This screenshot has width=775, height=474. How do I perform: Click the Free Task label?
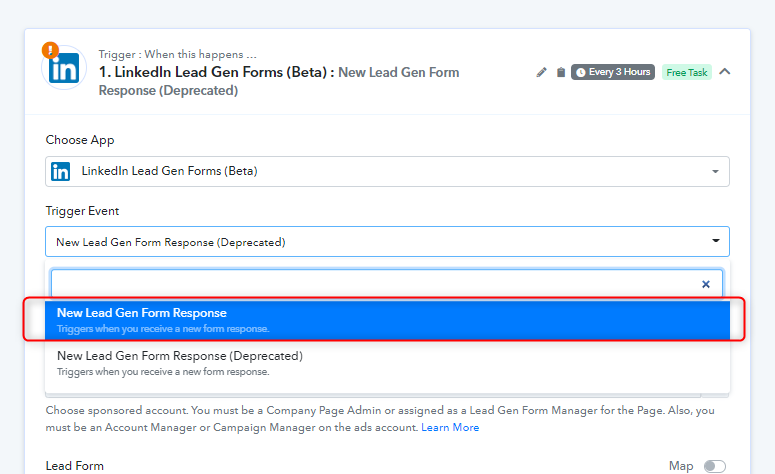687,73
